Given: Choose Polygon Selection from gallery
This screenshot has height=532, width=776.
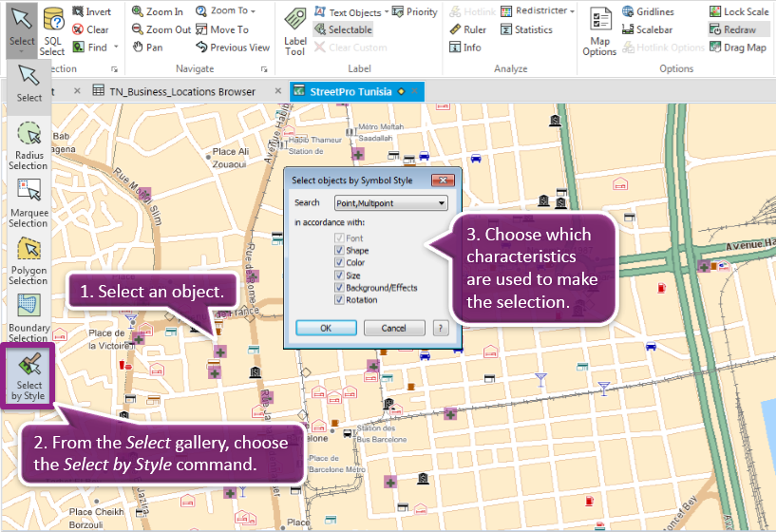Looking at the screenshot, I should click(x=28, y=261).
